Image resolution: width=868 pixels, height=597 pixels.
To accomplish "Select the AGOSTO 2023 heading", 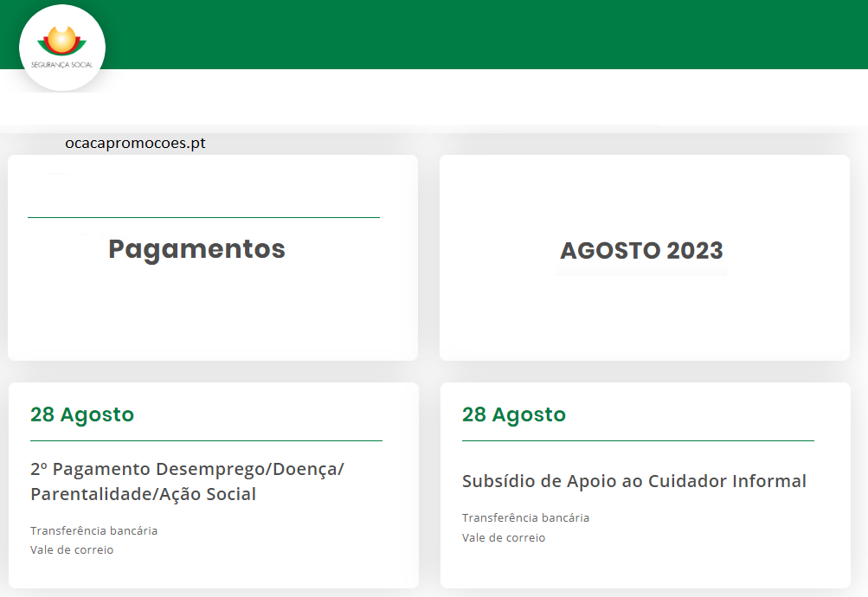I will tap(641, 251).
